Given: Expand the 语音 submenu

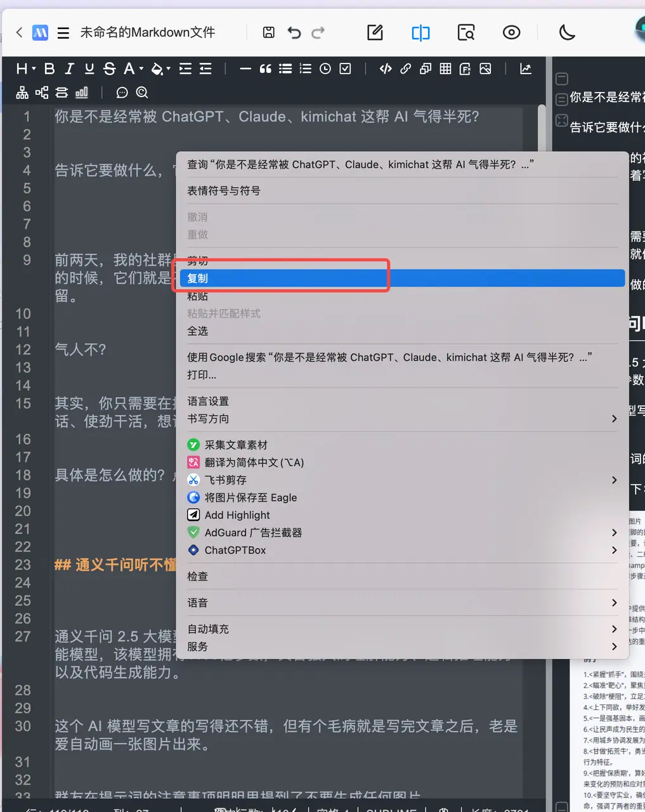Looking at the screenshot, I should pyautogui.click(x=402, y=603).
